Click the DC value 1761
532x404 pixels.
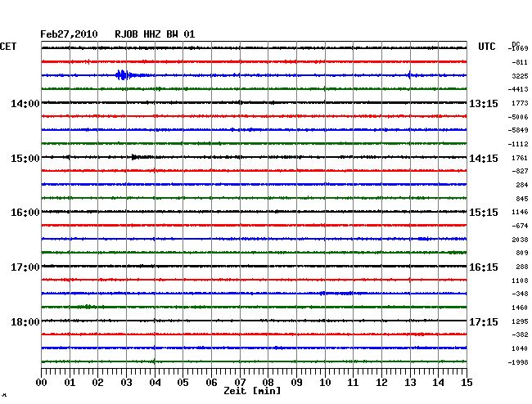tap(520, 158)
